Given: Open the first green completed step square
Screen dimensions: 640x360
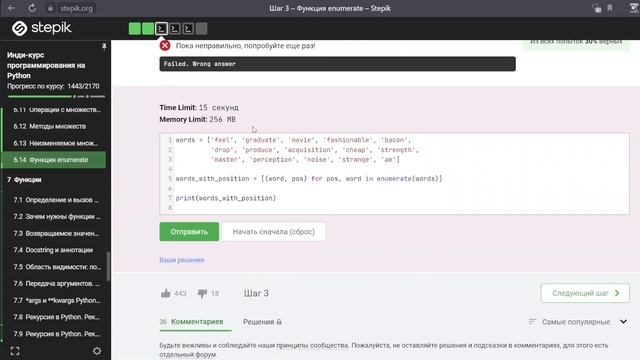Looking at the screenshot, I should (135, 29).
